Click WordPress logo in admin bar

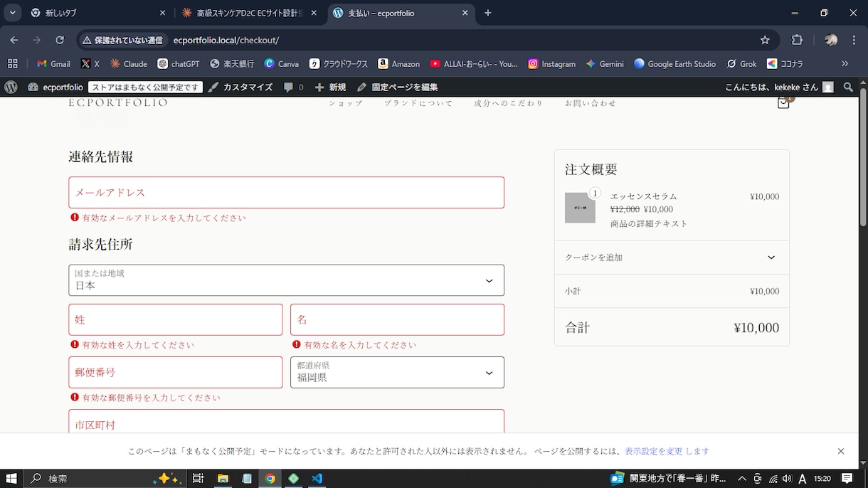[x=11, y=87]
